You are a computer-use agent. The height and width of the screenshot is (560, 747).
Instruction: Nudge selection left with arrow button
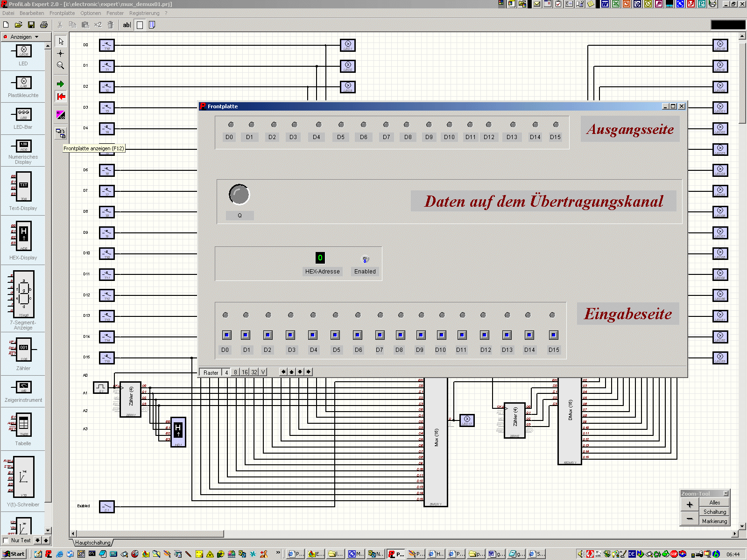pos(283,372)
